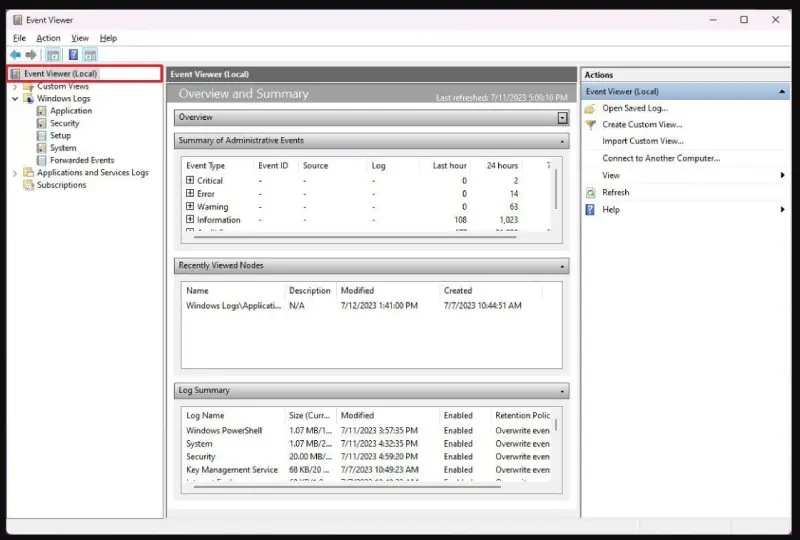Screen dimensions: 800x540
Task: Click the Custom Views folder icon
Action: (29, 86)
